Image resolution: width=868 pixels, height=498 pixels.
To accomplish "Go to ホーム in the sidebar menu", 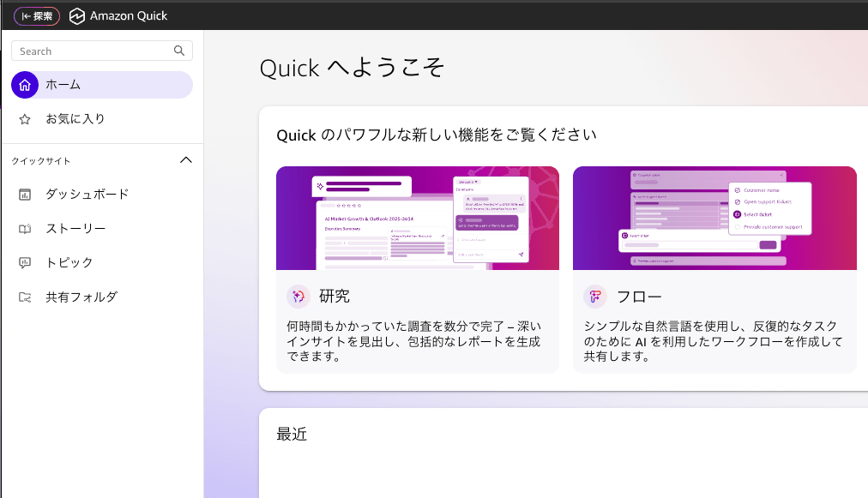I will pos(62,85).
